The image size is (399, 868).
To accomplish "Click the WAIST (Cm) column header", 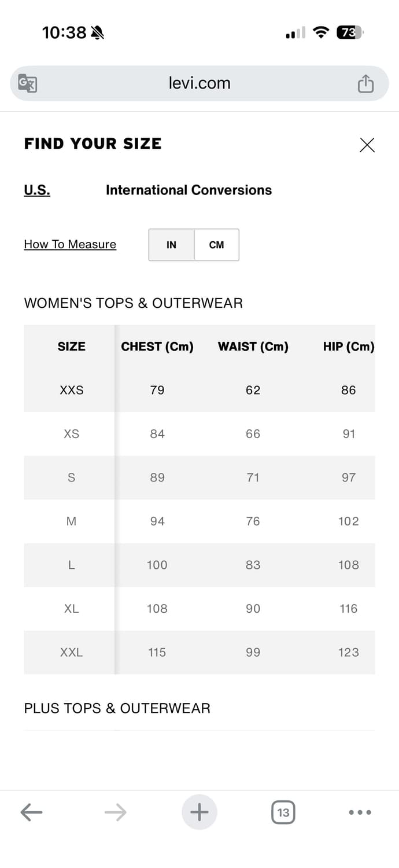I will point(253,347).
